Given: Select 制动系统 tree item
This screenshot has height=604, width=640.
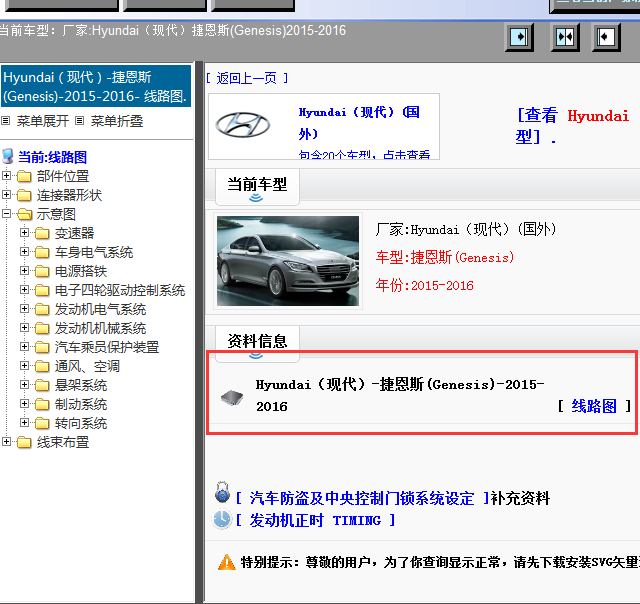Looking at the screenshot, I should (81, 404).
